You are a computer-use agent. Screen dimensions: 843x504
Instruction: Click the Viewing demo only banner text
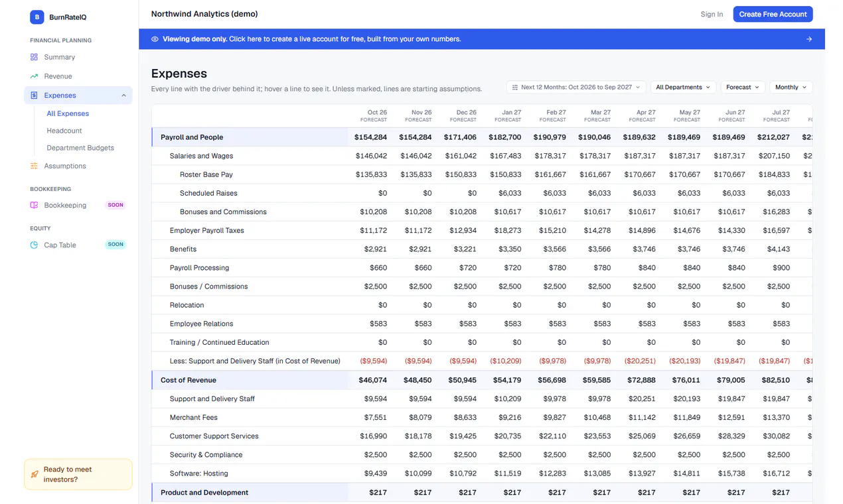[x=312, y=39]
